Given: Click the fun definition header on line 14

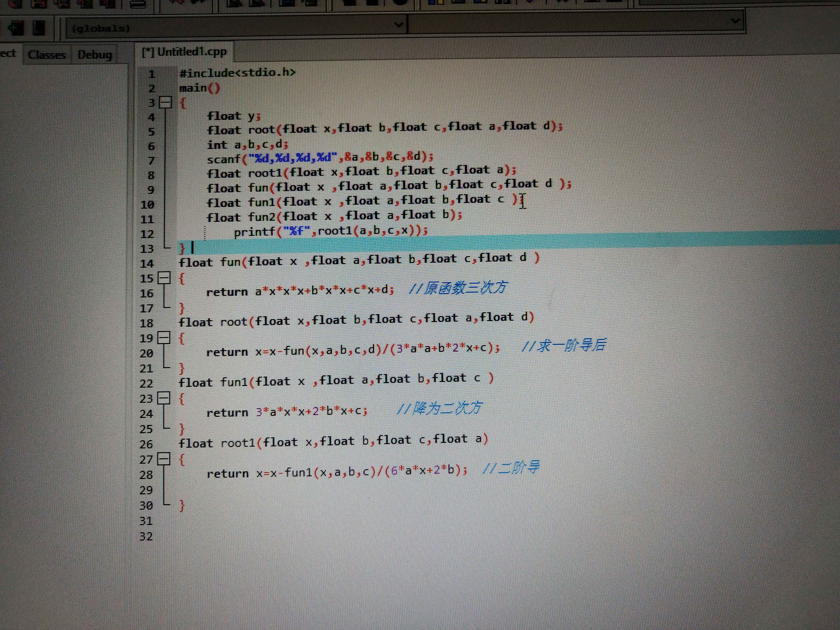Looking at the screenshot, I should [x=359, y=260].
